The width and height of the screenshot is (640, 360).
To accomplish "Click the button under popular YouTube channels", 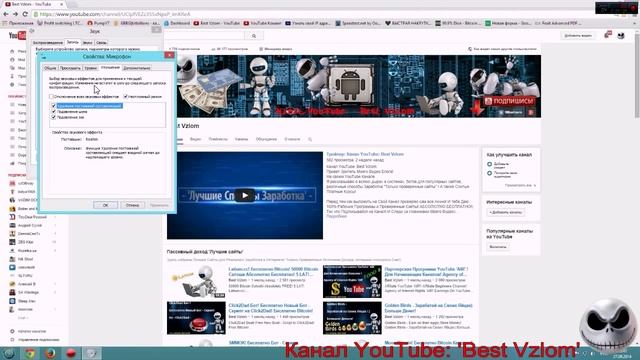I will click(x=498, y=247).
